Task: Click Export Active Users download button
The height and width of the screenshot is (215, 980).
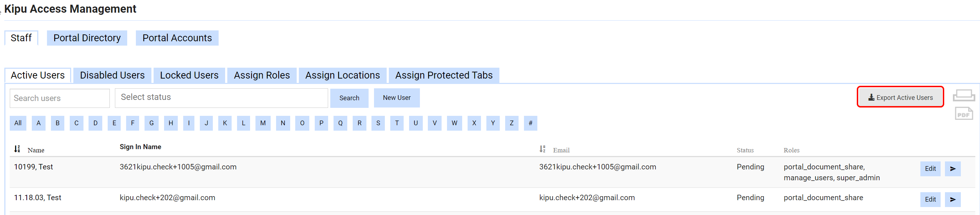Action: point(900,98)
